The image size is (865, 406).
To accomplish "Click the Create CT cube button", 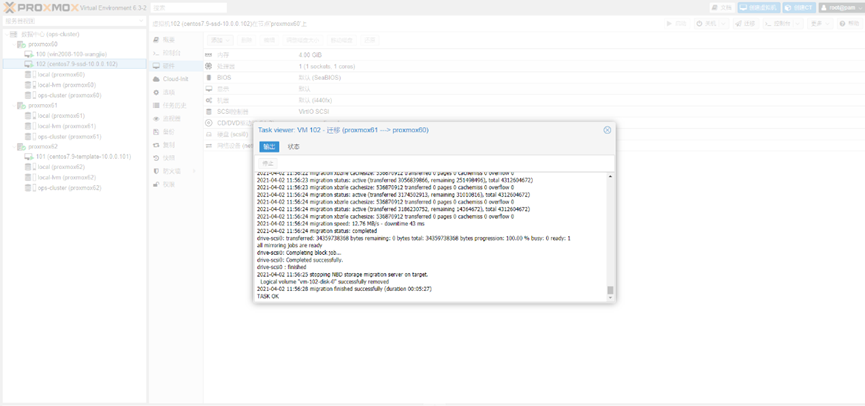I will click(798, 7).
